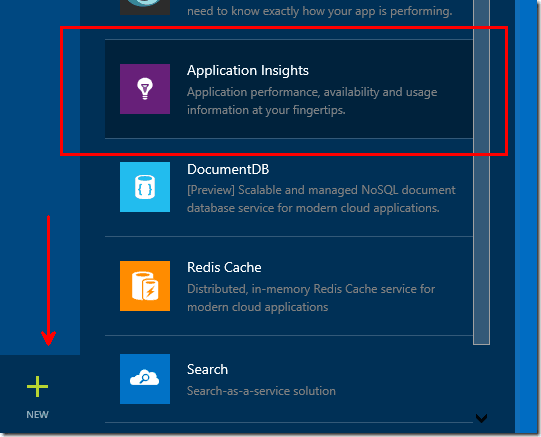This screenshot has width=541, height=437.
Task: Click the DocumentDB preview description
Action: (321, 199)
